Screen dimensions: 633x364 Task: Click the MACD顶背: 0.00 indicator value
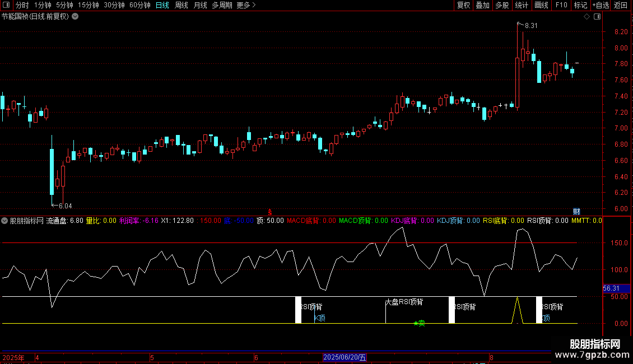coord(364,221)
